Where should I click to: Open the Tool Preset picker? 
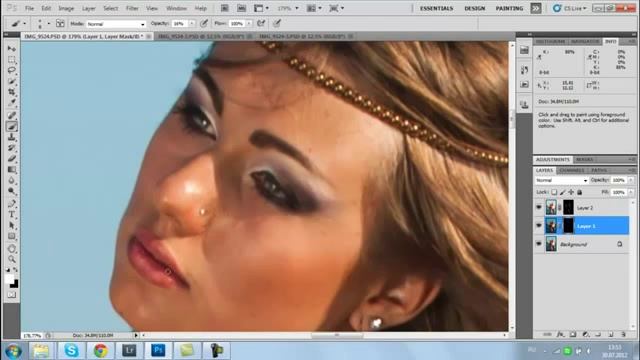[18, 24]
